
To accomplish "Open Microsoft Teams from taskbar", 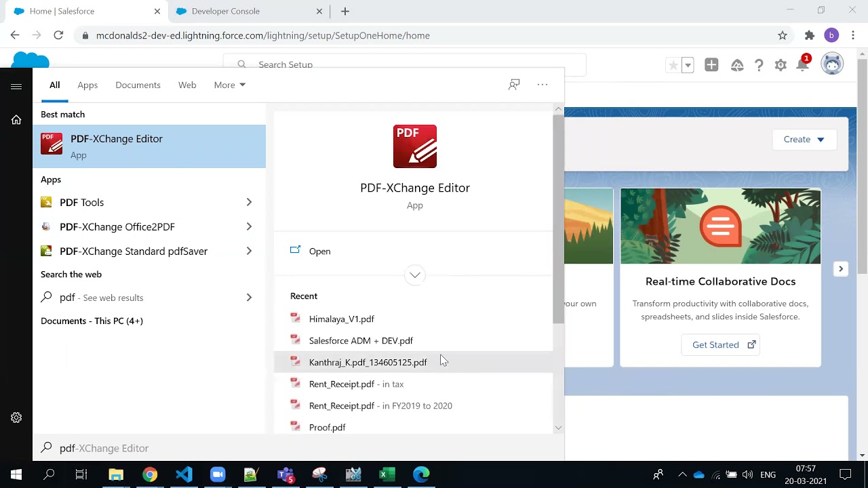I will pyautogui.click(x=285, y=474).
